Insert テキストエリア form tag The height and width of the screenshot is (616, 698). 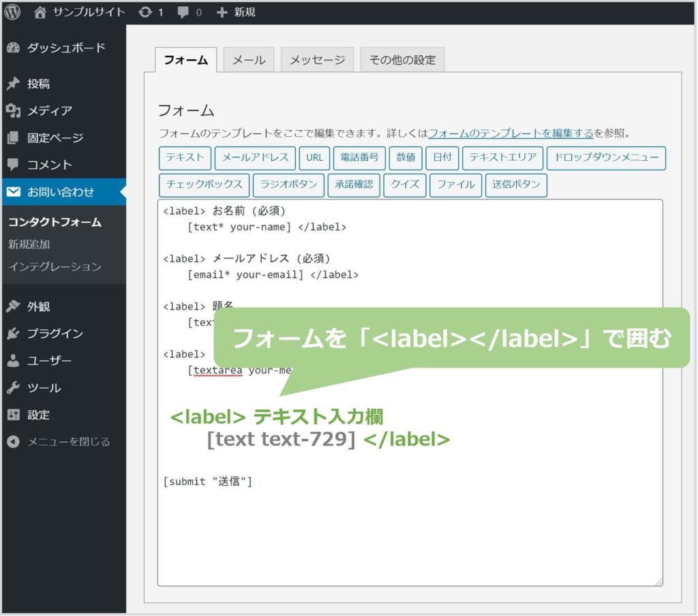point(502,157)
